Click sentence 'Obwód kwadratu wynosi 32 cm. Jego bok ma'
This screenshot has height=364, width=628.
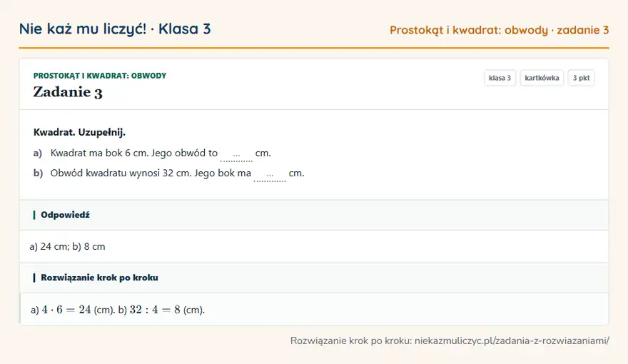click(x=151, y=173)
